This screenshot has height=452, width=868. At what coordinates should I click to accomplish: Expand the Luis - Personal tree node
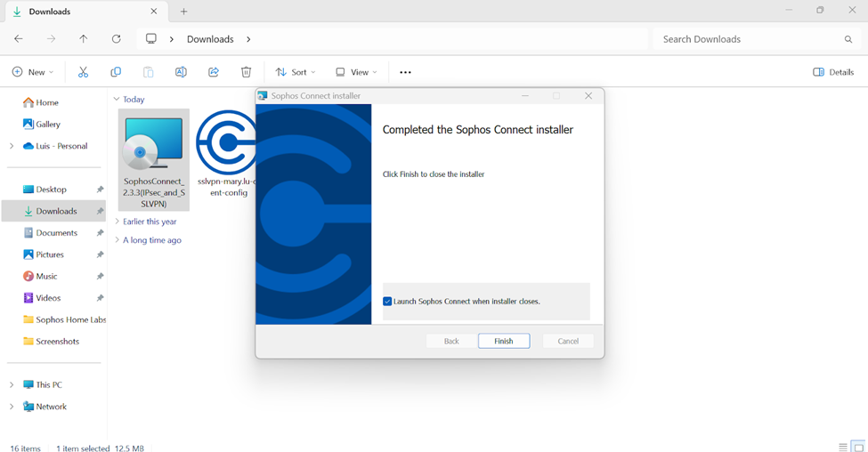12,146
